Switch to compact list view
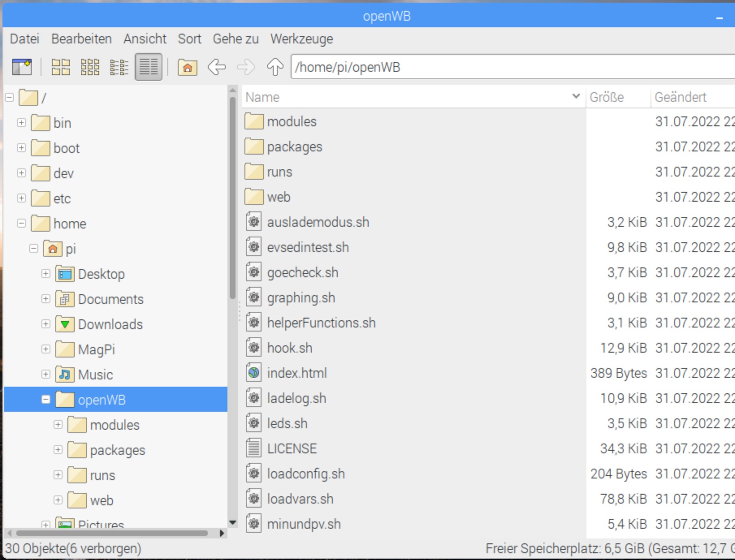The width and height of the screenshot is (735, 560). click(x=119, y=67)
